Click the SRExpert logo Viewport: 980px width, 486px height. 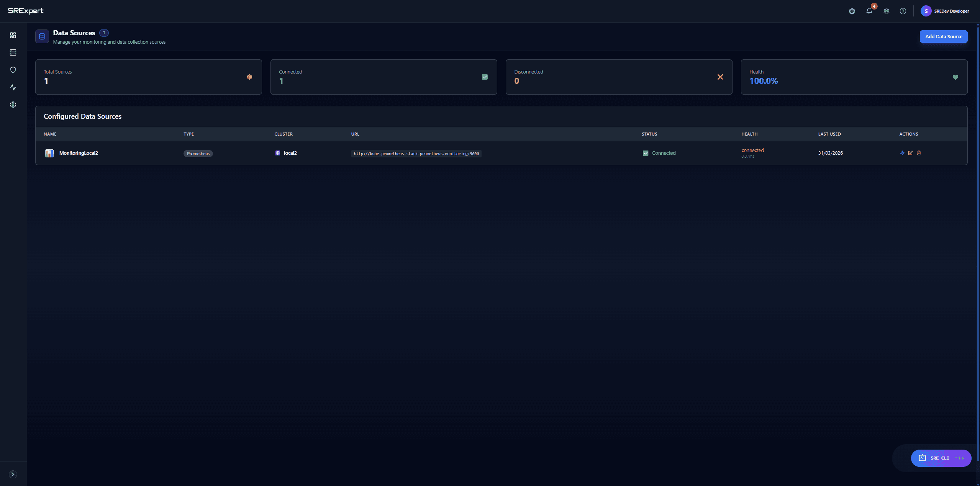coord(26,11)
